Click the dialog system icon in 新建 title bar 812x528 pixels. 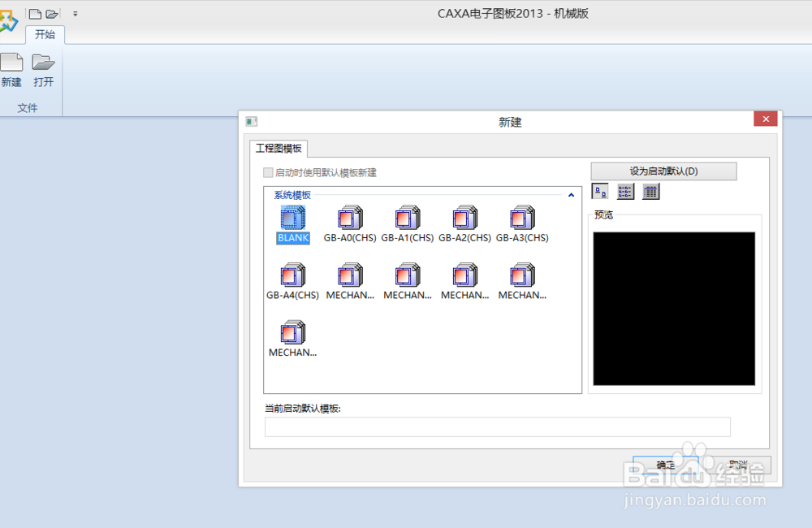tap(252, 122)
